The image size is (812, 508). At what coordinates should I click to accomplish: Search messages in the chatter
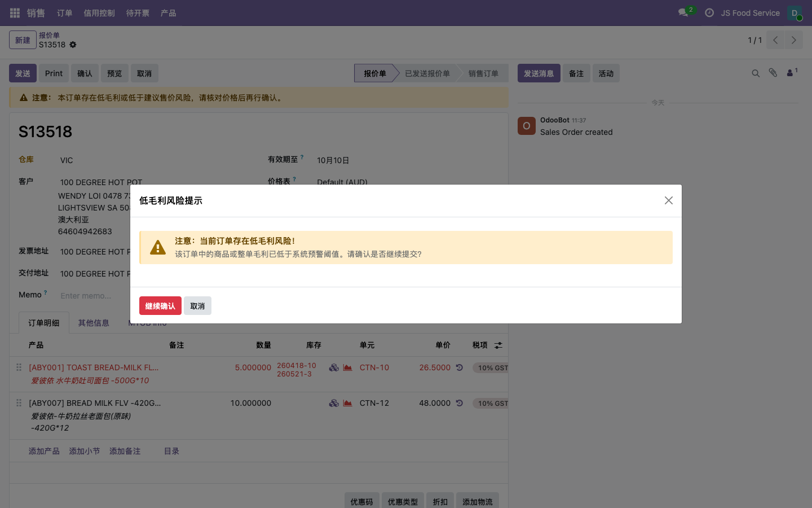click(756, 73)
